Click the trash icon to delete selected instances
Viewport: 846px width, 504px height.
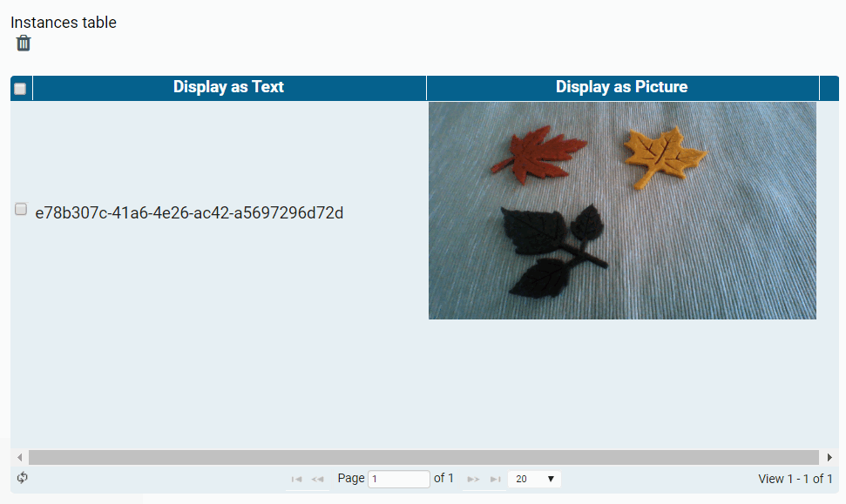pyautogui.click(x=23, y=42)
